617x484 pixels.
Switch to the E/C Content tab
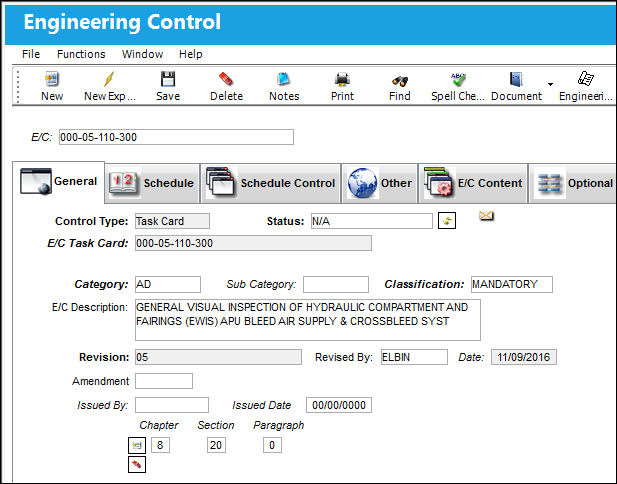tap(473, 183)
